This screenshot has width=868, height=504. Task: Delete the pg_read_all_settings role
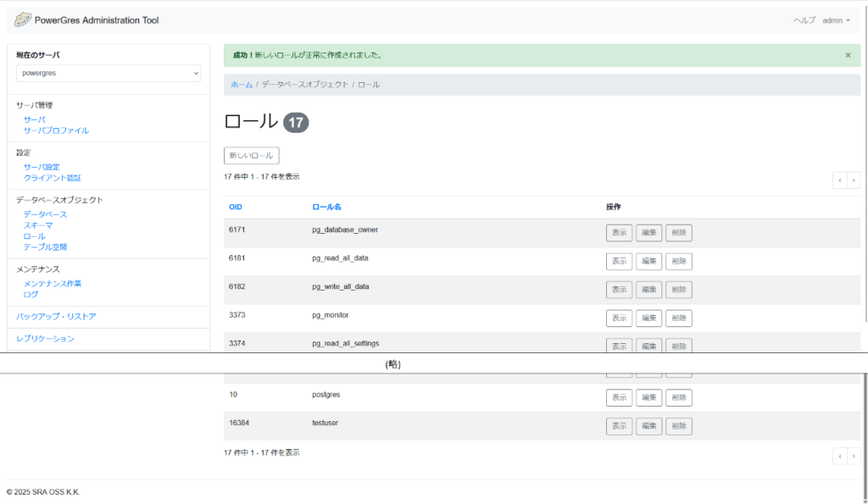click(679, 346)
